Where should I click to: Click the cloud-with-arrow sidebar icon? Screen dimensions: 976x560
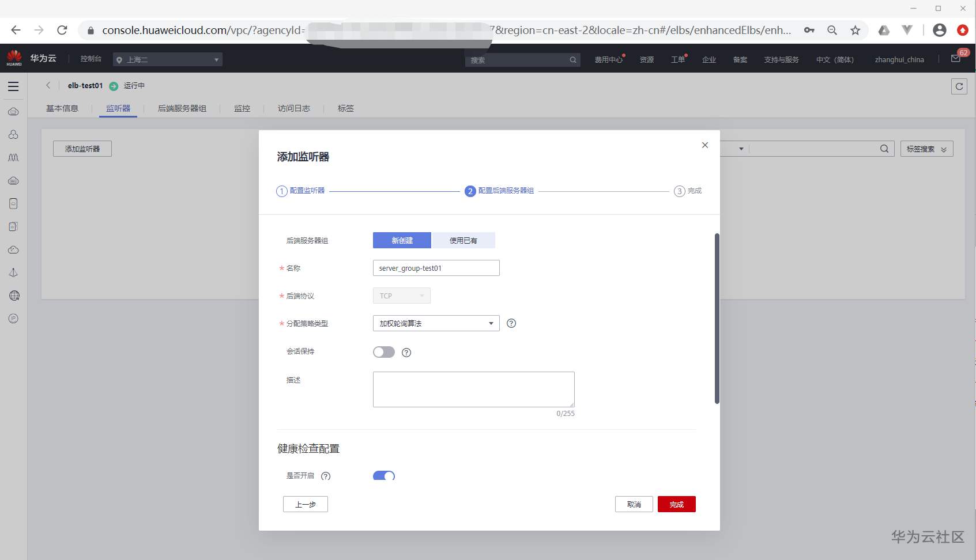click(x=13, y=249)
